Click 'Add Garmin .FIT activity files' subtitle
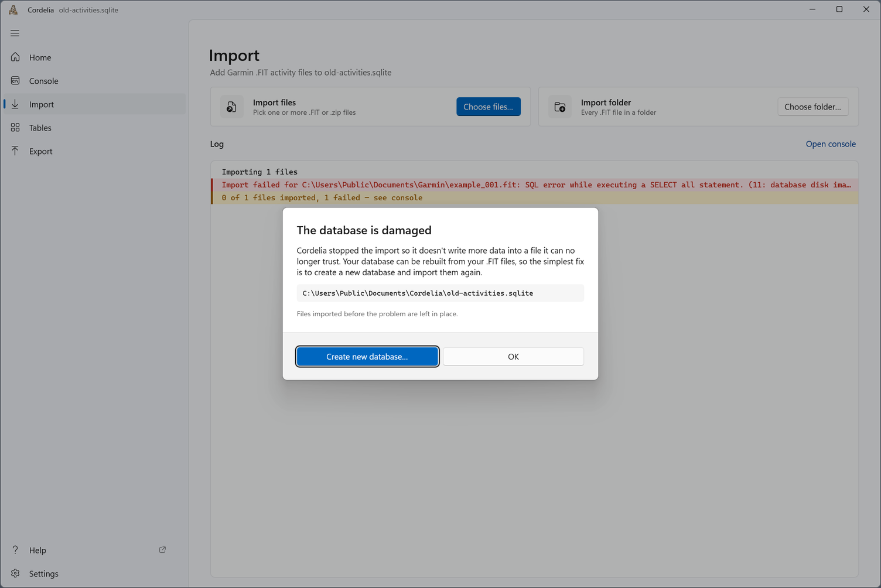881x588 pixels. pos(301,73)
